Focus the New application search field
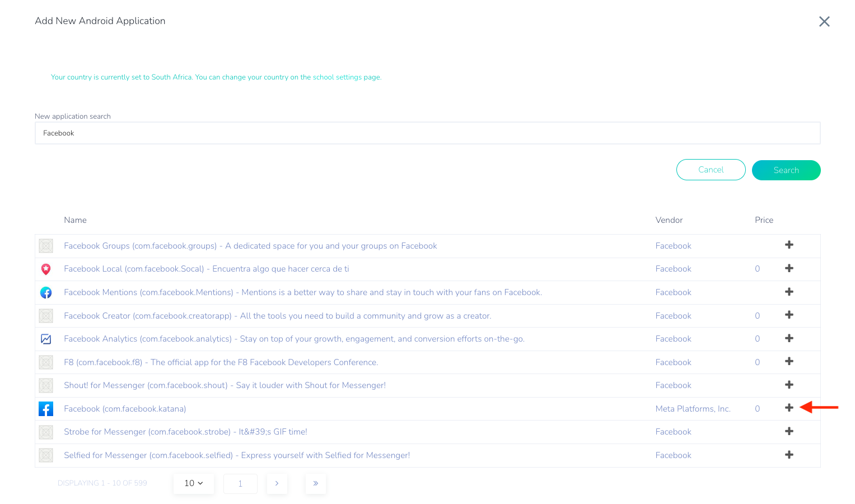This screenshot has height=504, width=855. (428, 133)
